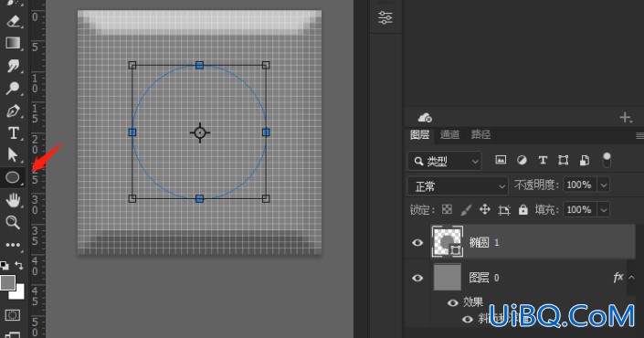Select the Dodge tool

tap(13, 88)
